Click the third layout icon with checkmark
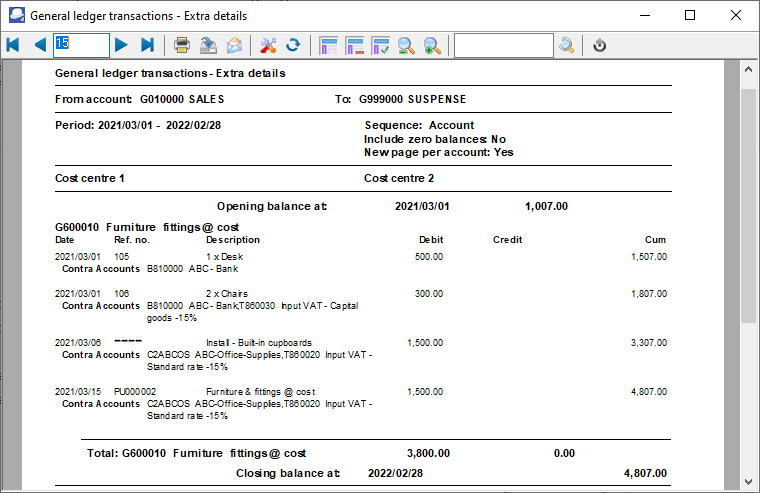The height and width of the screenshot is (493, 760). [x=380, y=45]
